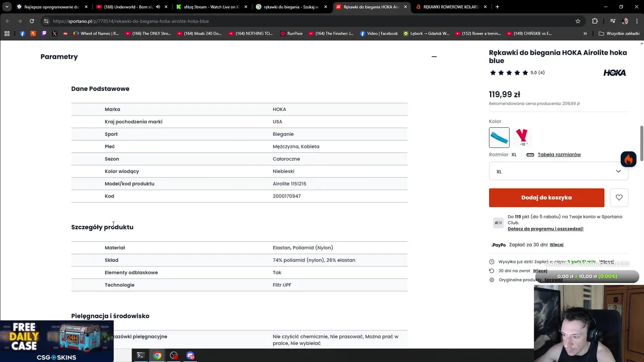The width and height of the screenshot is (644, 362).
Task: Click the Airolite 1151215 model value
Action: 289,184
